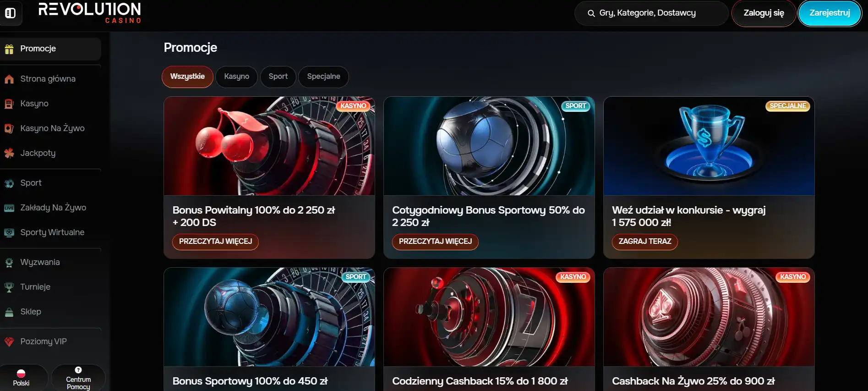Click the Turnieje trophy icon
Image resolution: width=868 pixels, height=391 pixels.
click(9, 287)
